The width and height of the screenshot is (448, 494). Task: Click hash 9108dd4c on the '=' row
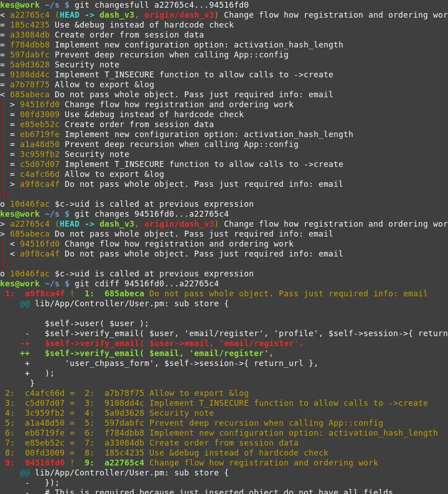pos(29,75)
